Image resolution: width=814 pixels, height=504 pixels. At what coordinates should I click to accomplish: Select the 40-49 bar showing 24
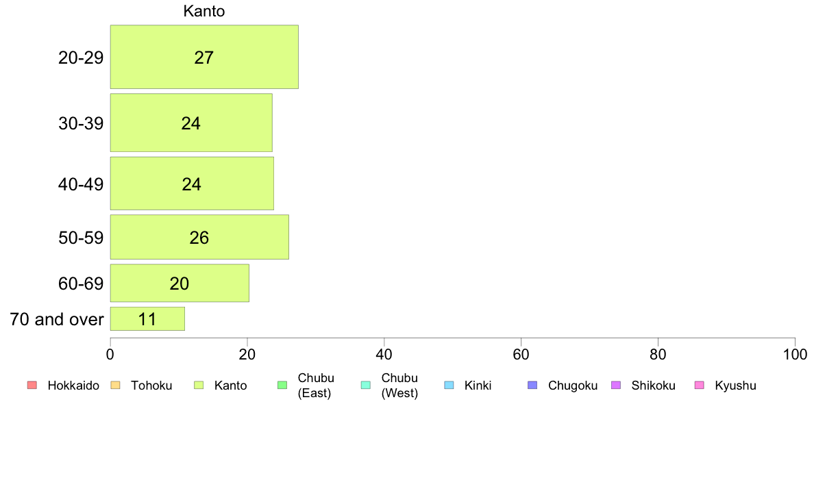coord(192,184)
